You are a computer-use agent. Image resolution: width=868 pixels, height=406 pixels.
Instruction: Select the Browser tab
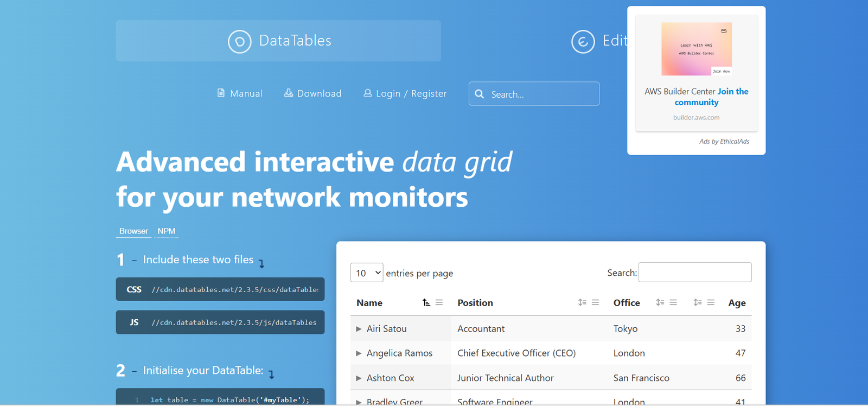tap(133, 231)
